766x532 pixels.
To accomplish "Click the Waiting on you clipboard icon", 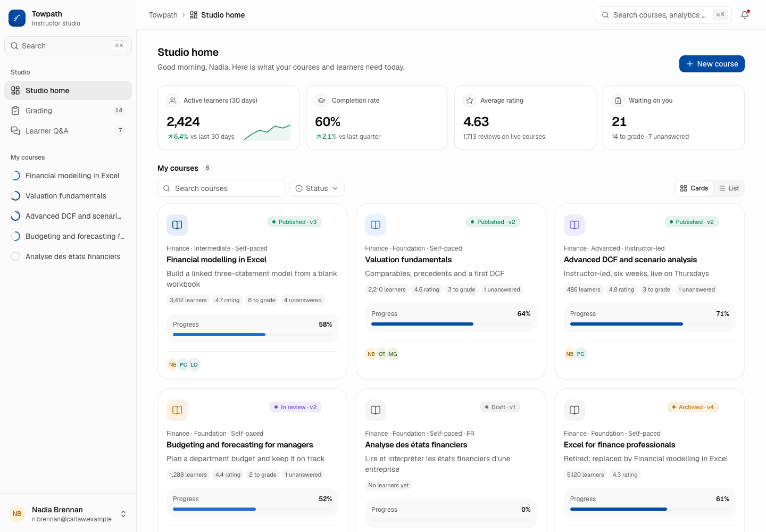I will coord(618,101).
